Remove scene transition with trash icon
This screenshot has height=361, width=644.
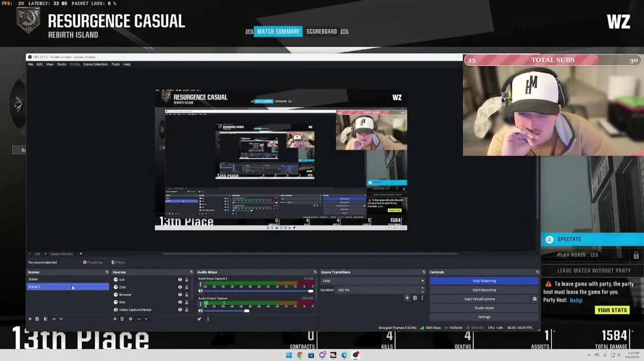415,298
